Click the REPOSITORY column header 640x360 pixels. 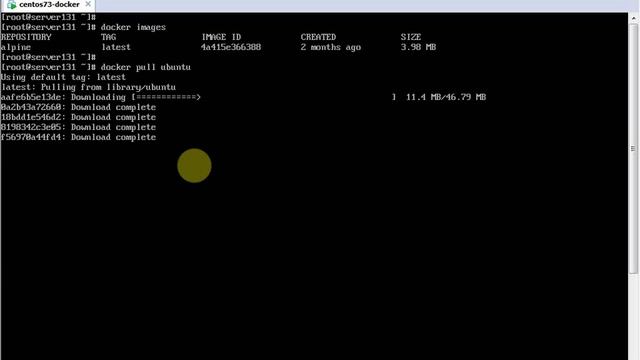coord(26,37)
